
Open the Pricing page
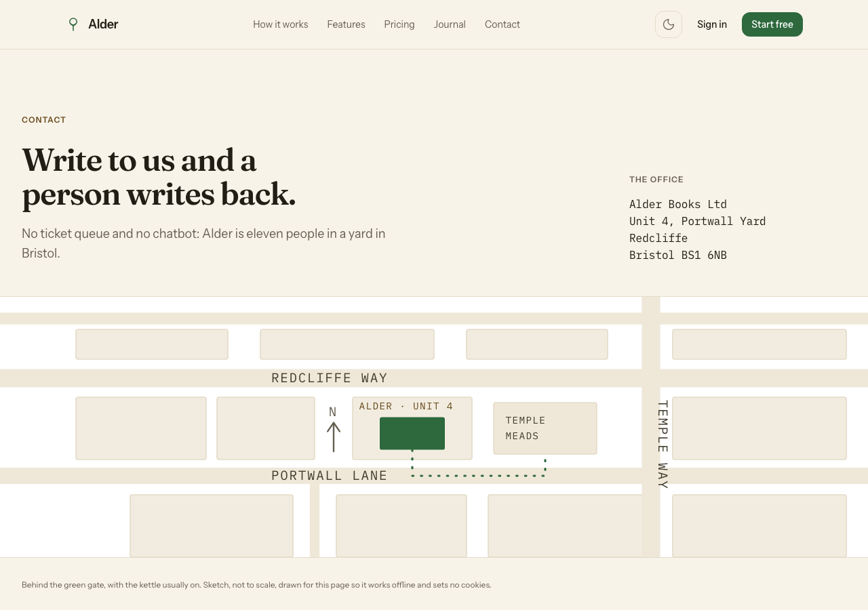(399, 24)
